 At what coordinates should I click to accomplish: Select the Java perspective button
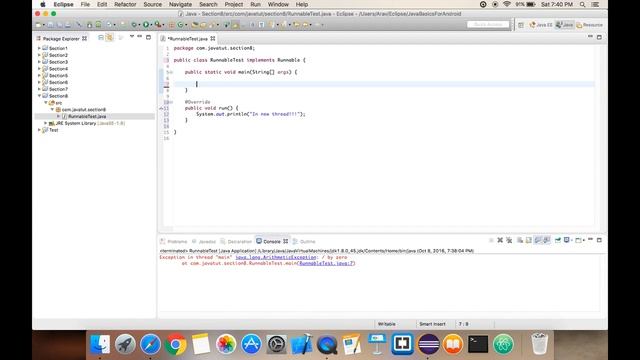pyautogui.click(x=564, y=25)
